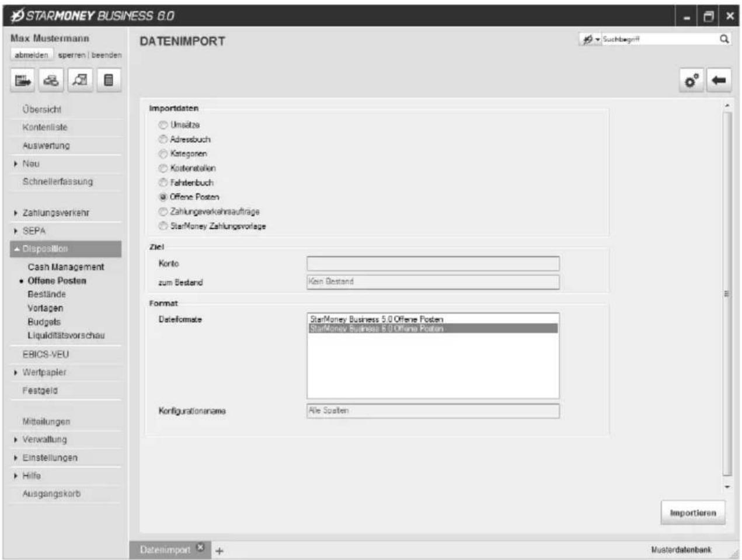Click the vertical scrollbar of the import panel
The width and height of the screenshot is (742, 560).
(x=727, y=293)
